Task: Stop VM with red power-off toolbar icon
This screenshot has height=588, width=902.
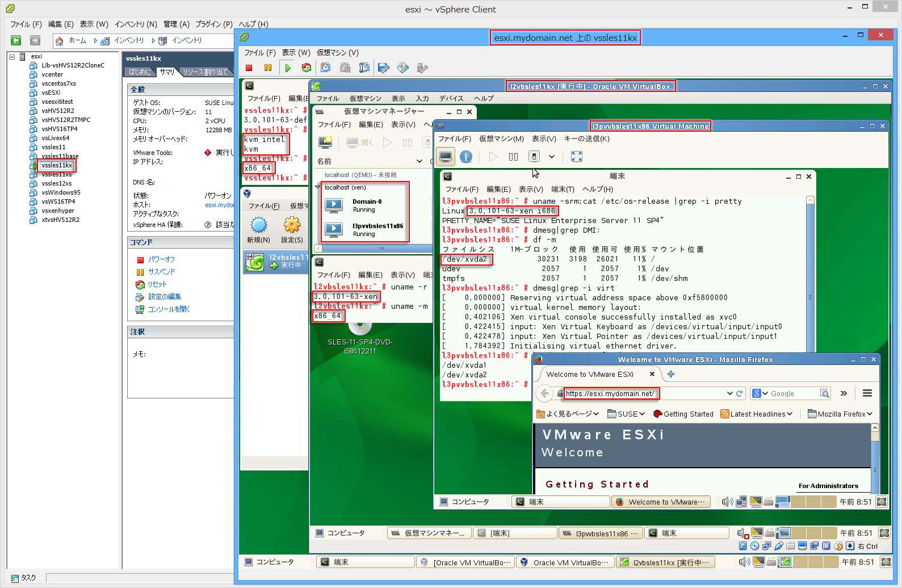Action: click(x=249, y=68)
